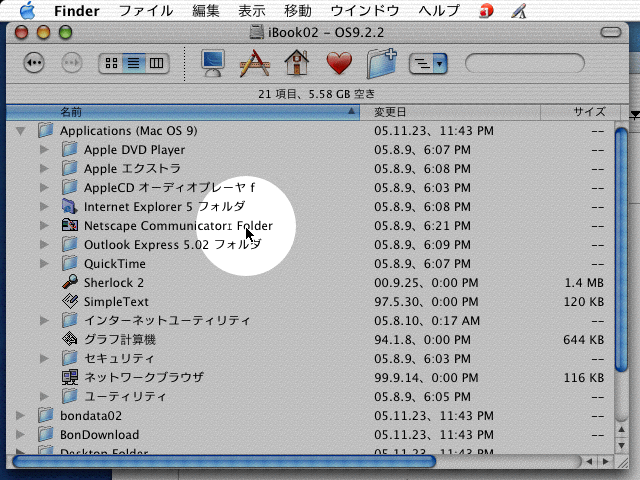This screenshot has width=640, height=480.
Task: Select the ネットワークブラウザ app icon
Action: coord(70,378)
